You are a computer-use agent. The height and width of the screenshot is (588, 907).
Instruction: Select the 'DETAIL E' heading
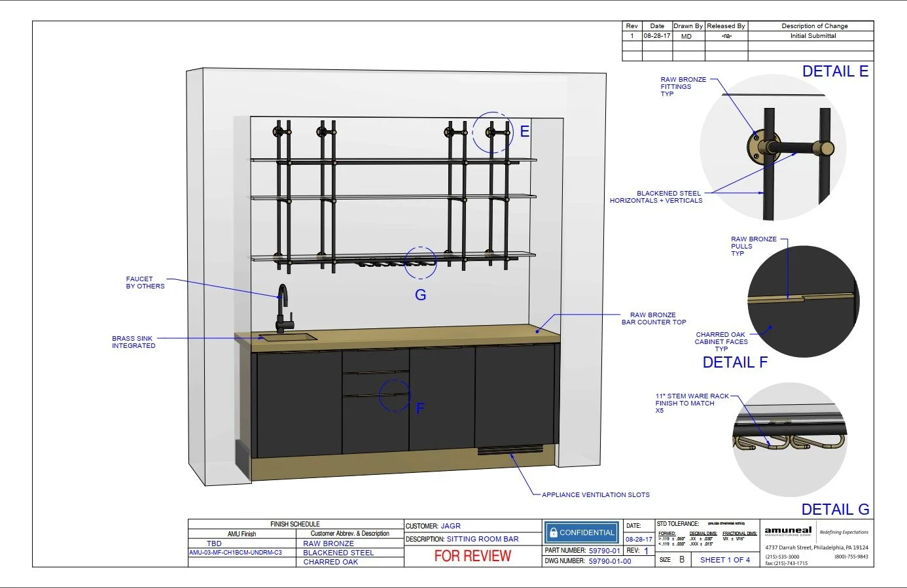tap(835, 71)
